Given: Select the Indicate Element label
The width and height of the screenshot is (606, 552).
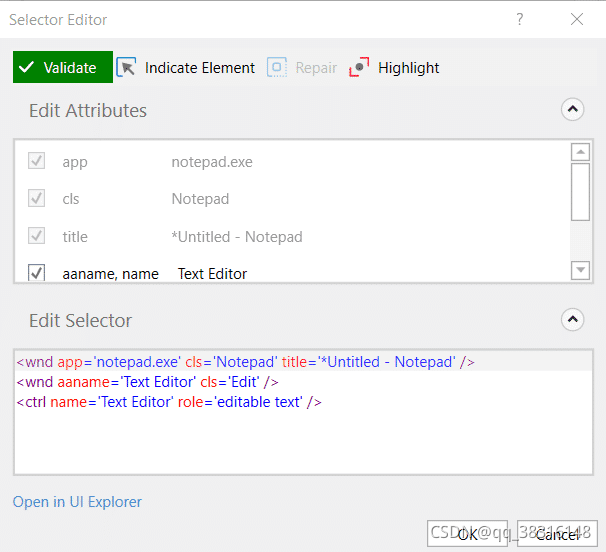Looking at the screenshot, I should (199, 68).
